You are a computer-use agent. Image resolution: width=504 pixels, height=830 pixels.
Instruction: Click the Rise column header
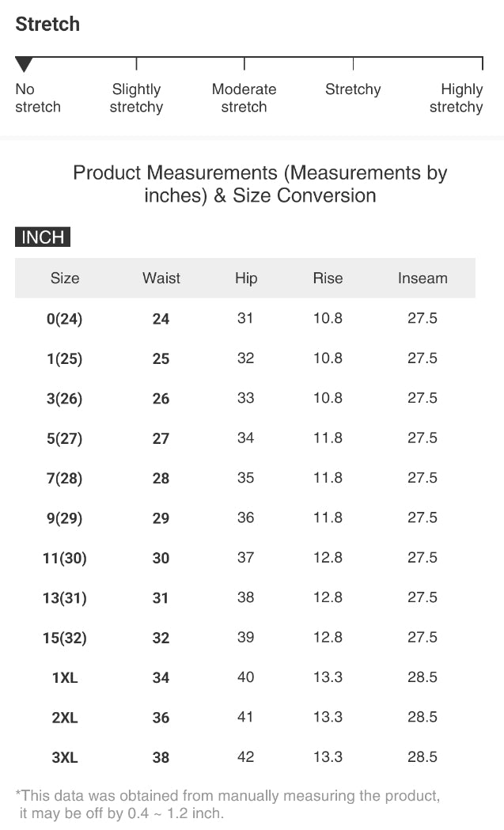[x=328, y=278]
